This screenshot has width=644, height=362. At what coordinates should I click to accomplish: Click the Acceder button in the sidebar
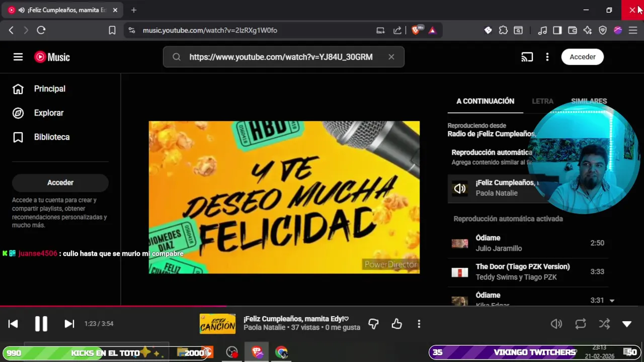pyautogui.click(x=60, y=183)
